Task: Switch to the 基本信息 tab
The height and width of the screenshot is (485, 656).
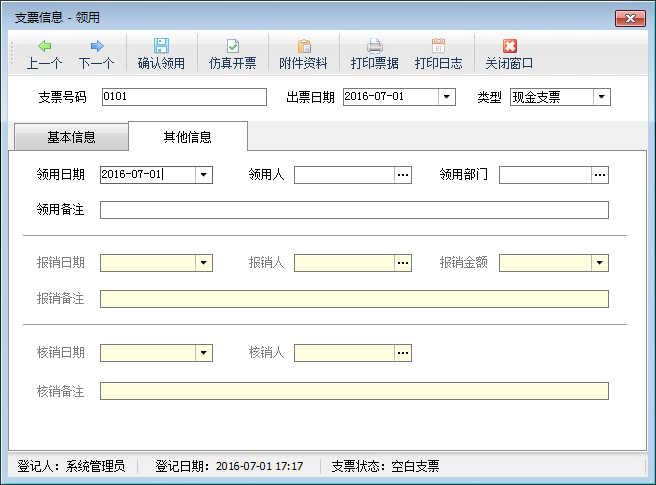Action: tap(71, 137)
